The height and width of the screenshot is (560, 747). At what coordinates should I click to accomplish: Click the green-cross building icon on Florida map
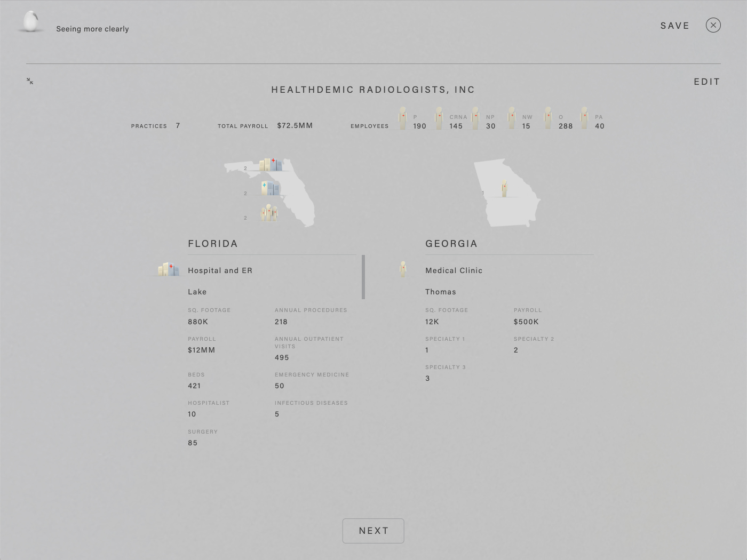[271, 188]
